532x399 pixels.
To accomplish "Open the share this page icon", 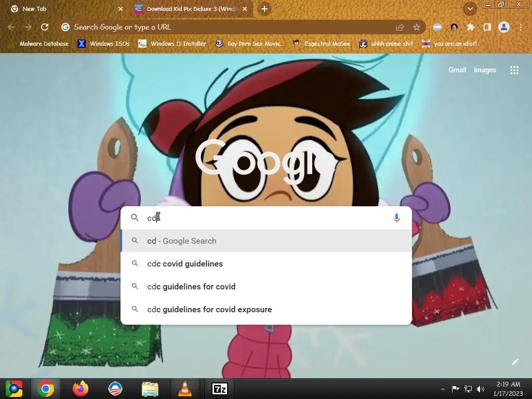I will pos(400,27).
